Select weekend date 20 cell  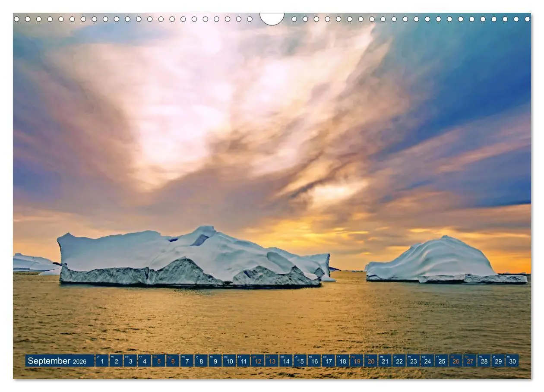(371, 361)
